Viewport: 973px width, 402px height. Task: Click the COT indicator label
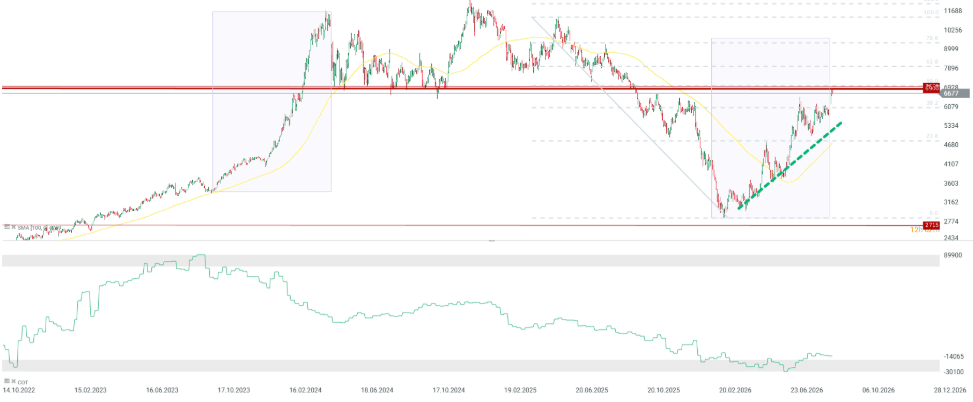click(x=23, y=382)
